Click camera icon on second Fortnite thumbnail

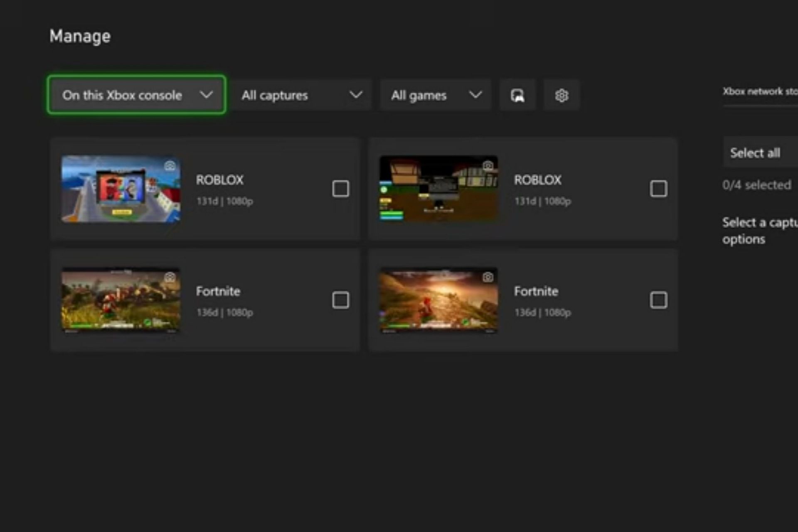[x=488, y=277]
